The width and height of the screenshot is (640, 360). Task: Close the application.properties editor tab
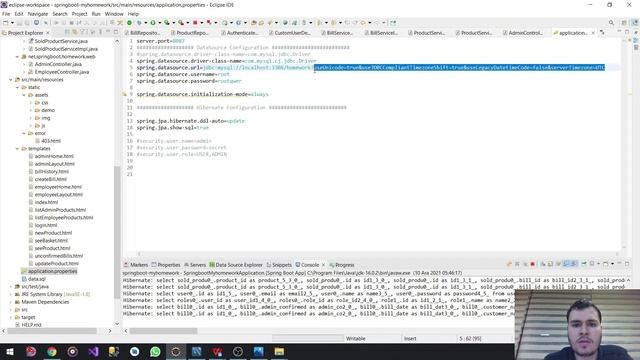[593, 33]
